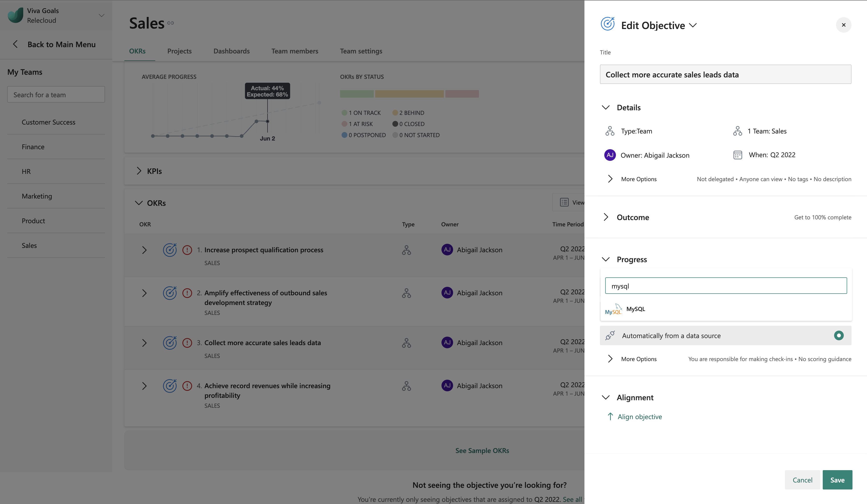This screenshot has height=504, width=867.
Task: Click the calendar icon next to 'When: Q2 2022'
Action: [x=737, y=155]
